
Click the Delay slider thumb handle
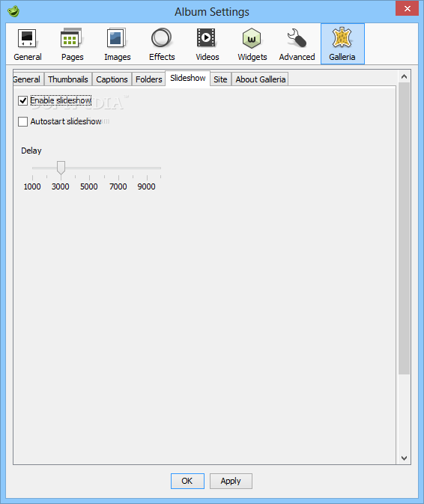[x=61, y=168]
